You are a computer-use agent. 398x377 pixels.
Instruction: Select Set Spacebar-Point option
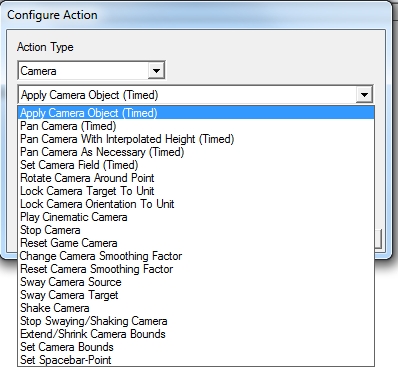[x=196, y=360]
